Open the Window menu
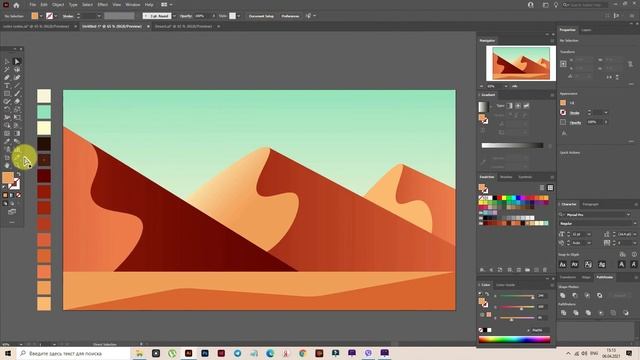The image size is (640, 360). coord(133,4)
